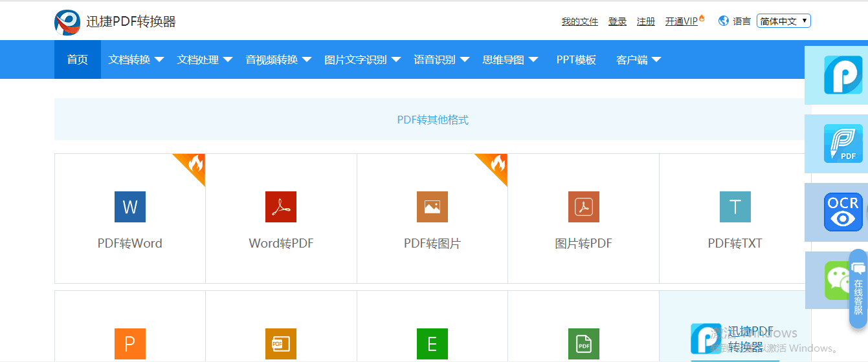Click the 语言 label
Screen dimensions: 868x362
pyautogui.click(x=742, y=21)
